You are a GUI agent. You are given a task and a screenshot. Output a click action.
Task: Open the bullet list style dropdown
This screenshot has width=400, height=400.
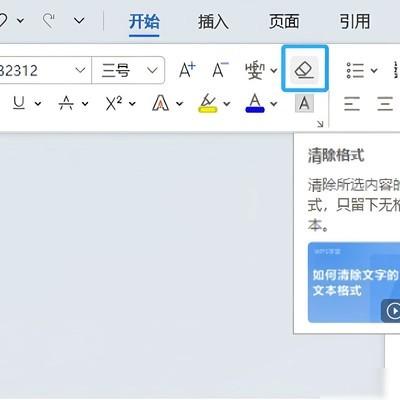pos(374,71)
